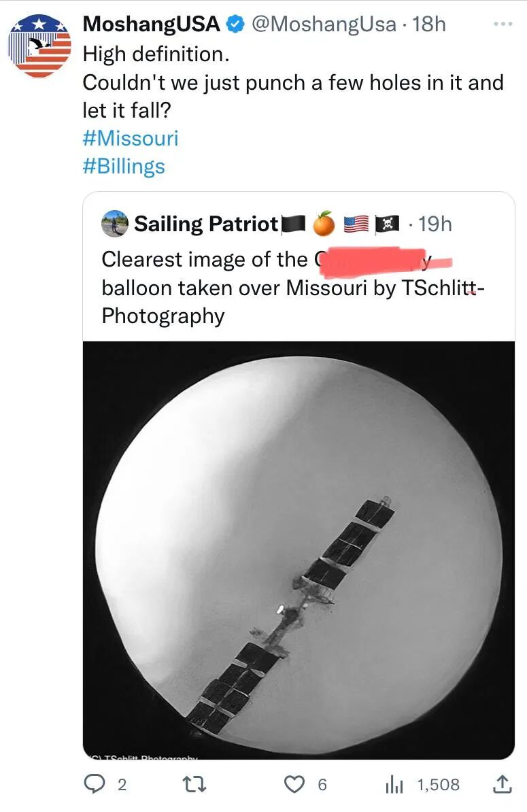Viewport: 527px width, 812px height.
Task: Open the #Missouri hashtag link
Action: 130,138
